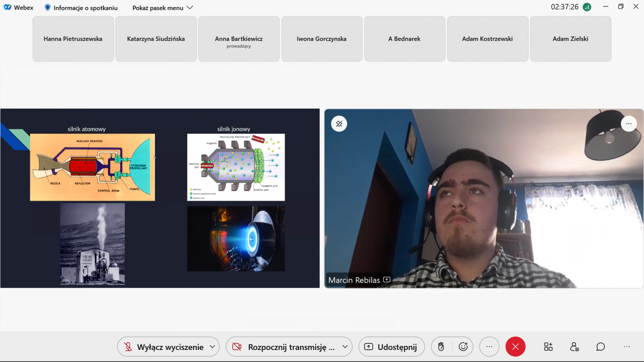Select Hanna Pietruszewska participant tile
The image size is (644, 362).
tap(73, 39)
